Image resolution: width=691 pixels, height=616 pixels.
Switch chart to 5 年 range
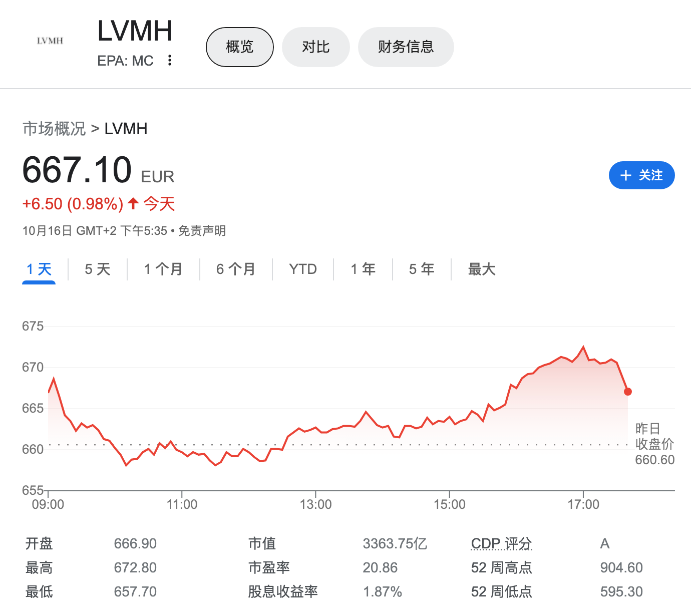pos(422,269)
